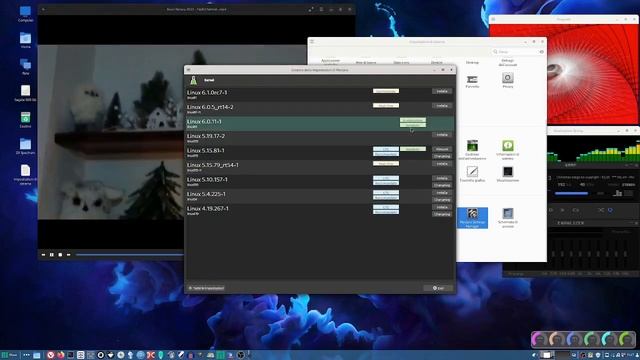Open the changelog for Linux 5.15.81-1

tap(442, 156)
